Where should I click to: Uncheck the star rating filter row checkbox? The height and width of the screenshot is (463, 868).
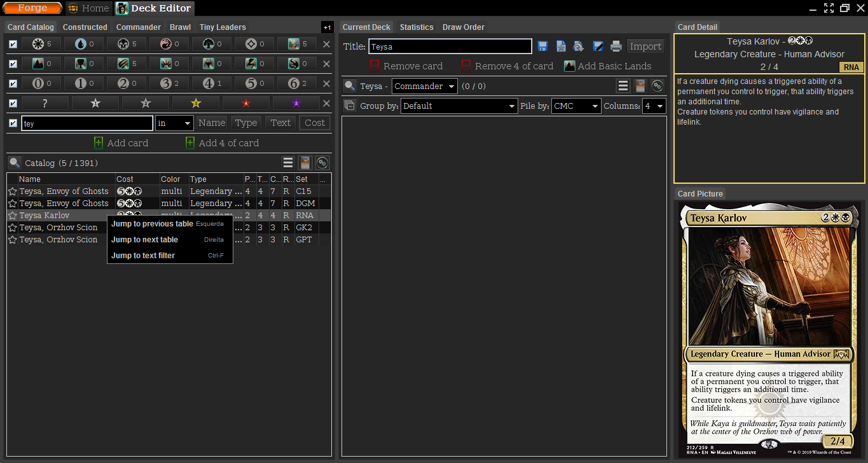click(13, 103)
